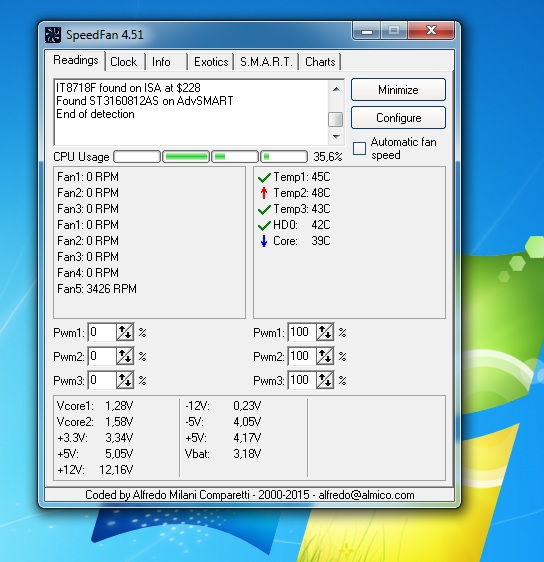The width and height of the screenshot is (544, 562).
Task: Click the right Pwm3 value field showing 100
Action: click(302, 380)
